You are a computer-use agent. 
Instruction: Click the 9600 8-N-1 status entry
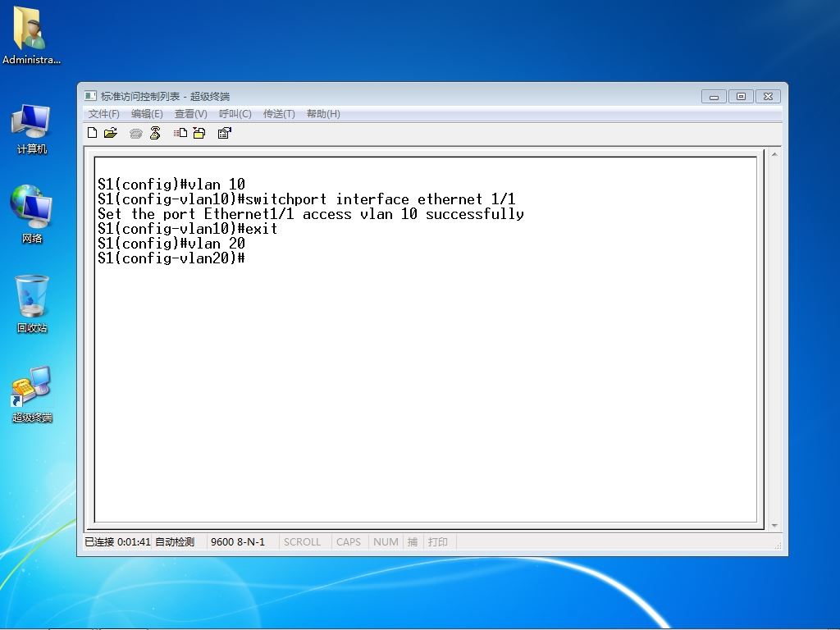(238, 541)
